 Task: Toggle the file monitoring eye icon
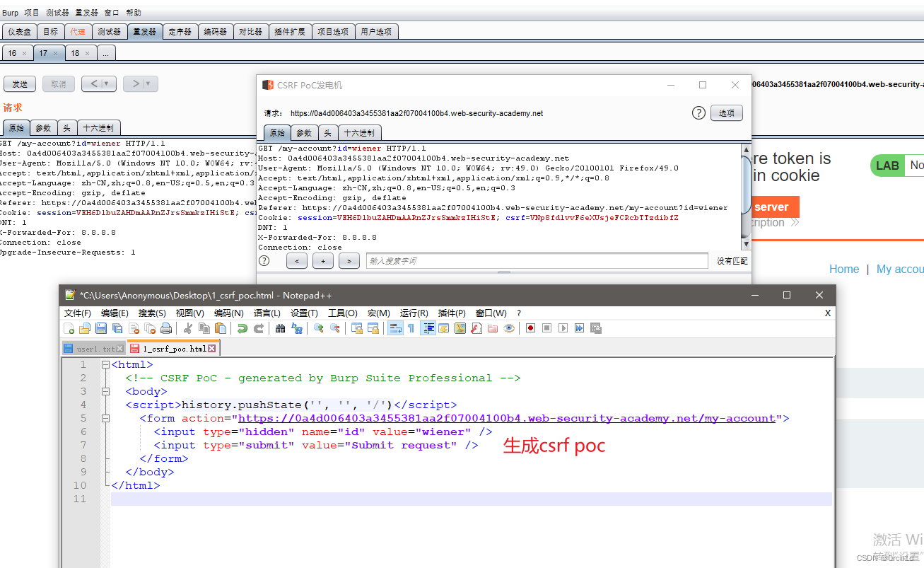click(x=509, y=328)
